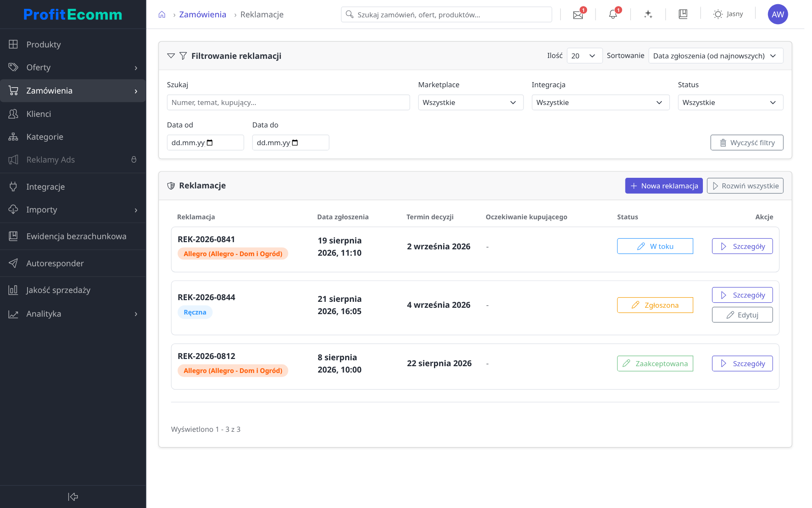
Task: Click the Zgłoszona status button
Action: coord(655,305)
